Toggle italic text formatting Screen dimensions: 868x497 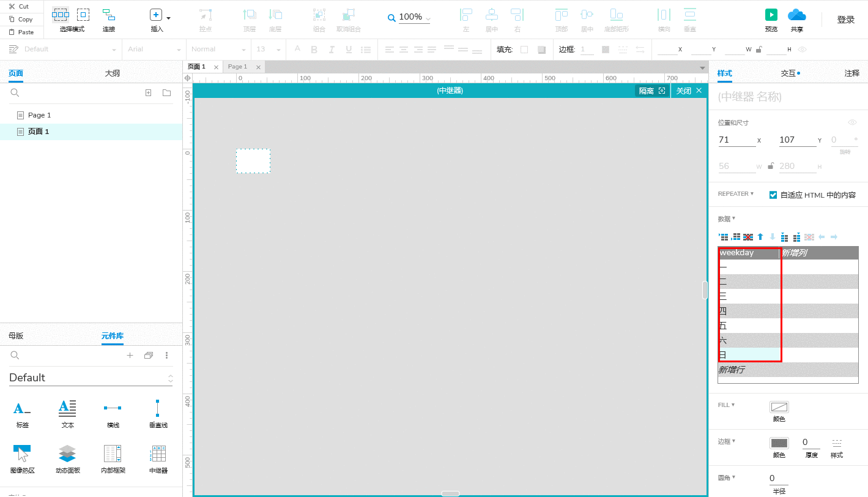332,50
